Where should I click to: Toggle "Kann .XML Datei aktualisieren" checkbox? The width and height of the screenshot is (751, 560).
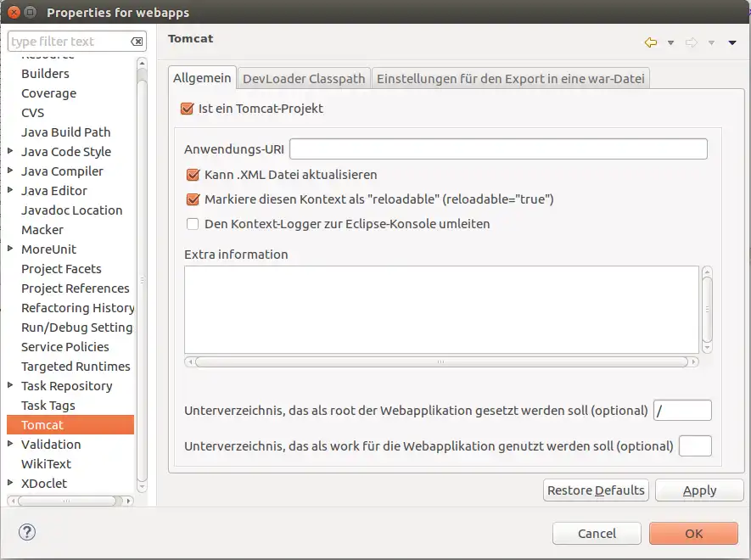coord(193,175)
